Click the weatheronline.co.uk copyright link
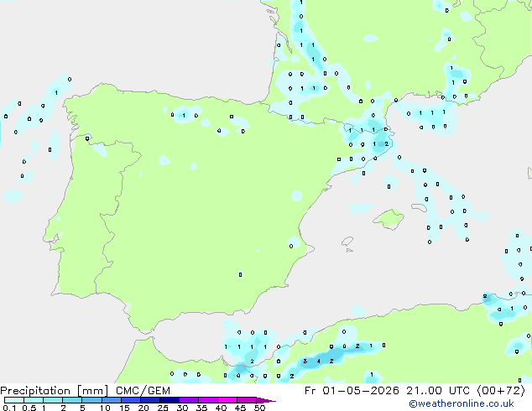 pyautogui.click(x=462, y=403)
